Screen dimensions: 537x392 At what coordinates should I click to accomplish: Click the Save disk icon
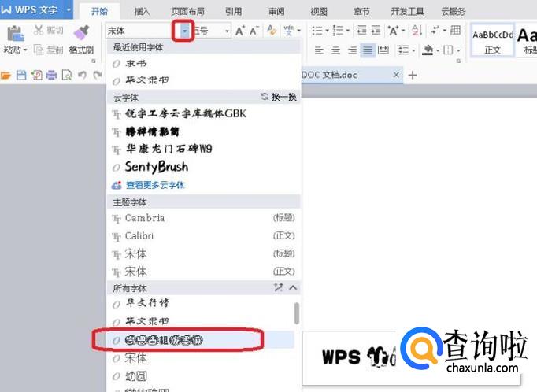point(21,75)
